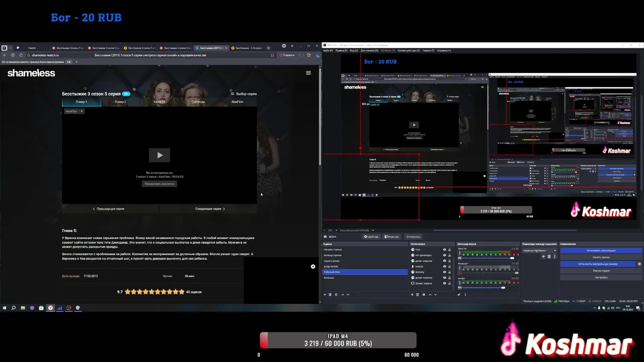The height and width of the screenshot is (362, 644).
Task: Hide the топ донатеры source
Action: (444, 255)
